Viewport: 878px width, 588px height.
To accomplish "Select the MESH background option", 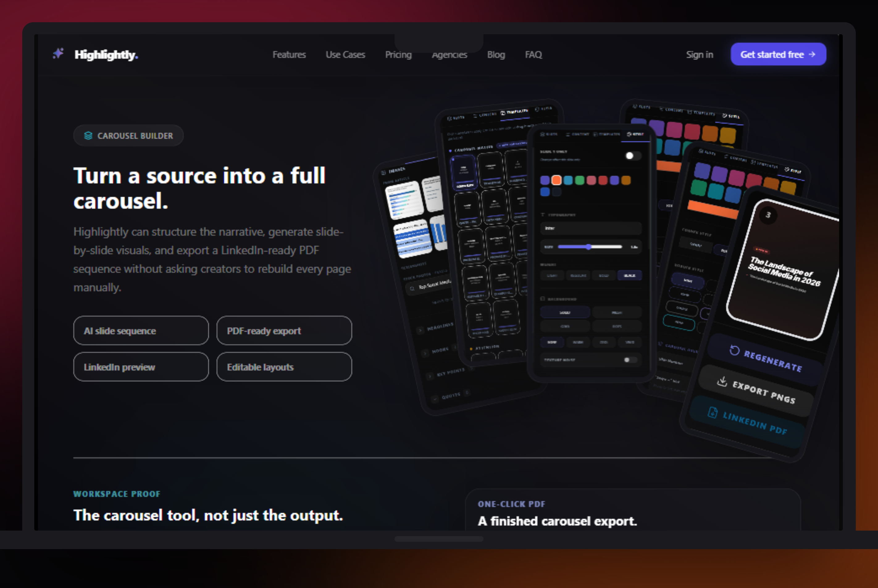I will [617, 312].
